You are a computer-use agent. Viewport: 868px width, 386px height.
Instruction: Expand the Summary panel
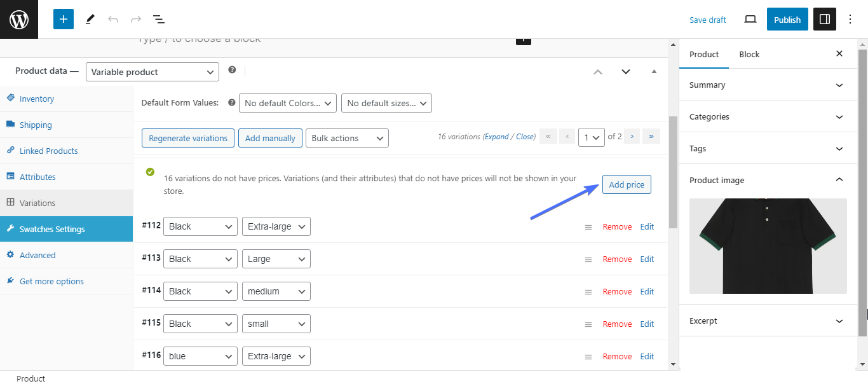point(768,85)
